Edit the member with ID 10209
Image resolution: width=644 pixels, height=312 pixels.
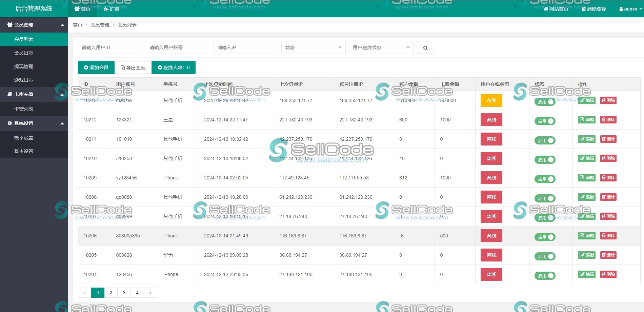(586, 177)
